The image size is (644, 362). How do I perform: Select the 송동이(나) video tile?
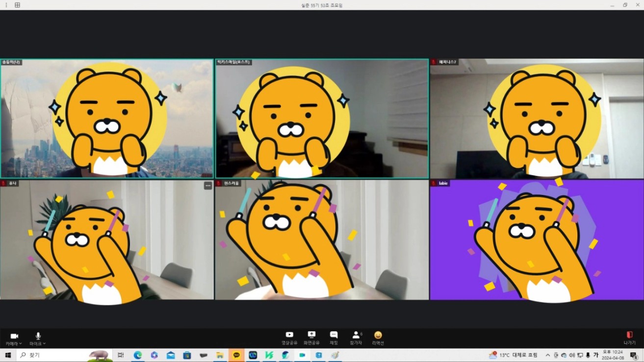107,119
